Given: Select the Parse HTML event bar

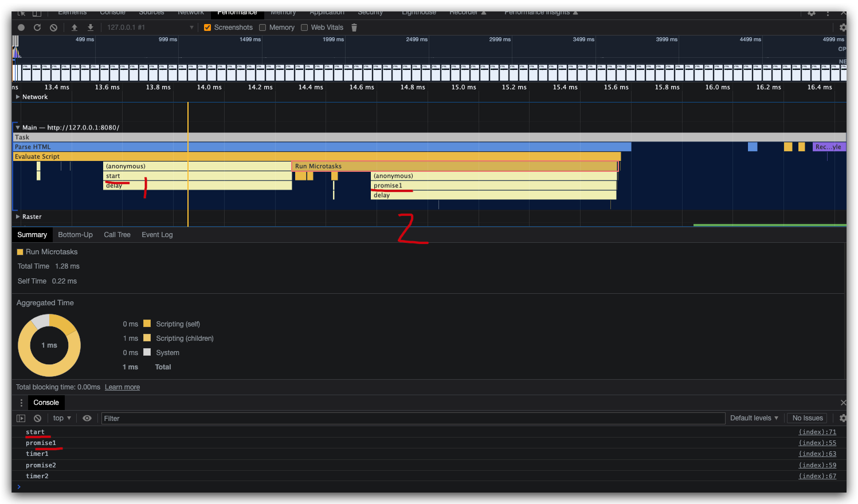Looking at the screenshot, I should pyautogui.click(x=322, y=147).
